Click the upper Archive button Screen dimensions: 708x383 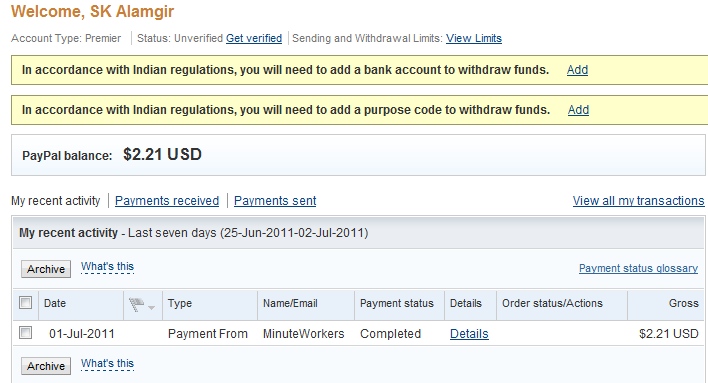coord(46,269)
